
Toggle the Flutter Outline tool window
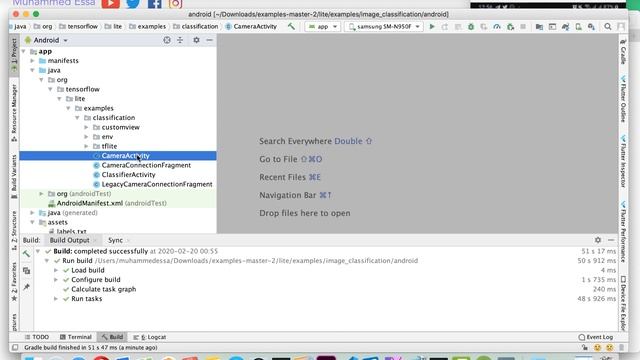(x=623, y=99)
